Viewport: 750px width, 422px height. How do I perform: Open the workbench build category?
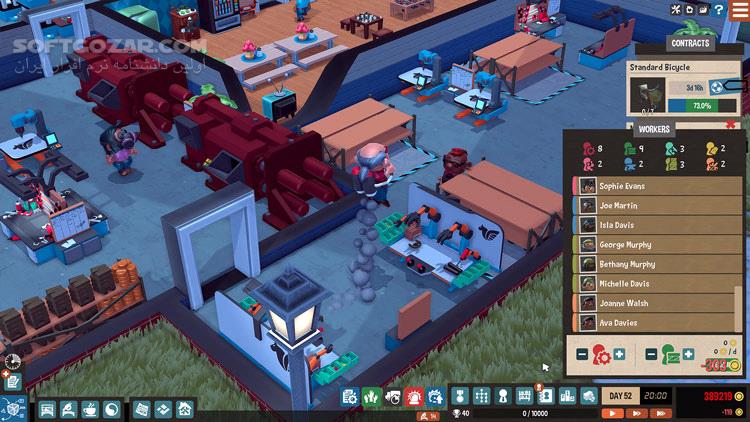click(47, 410)
